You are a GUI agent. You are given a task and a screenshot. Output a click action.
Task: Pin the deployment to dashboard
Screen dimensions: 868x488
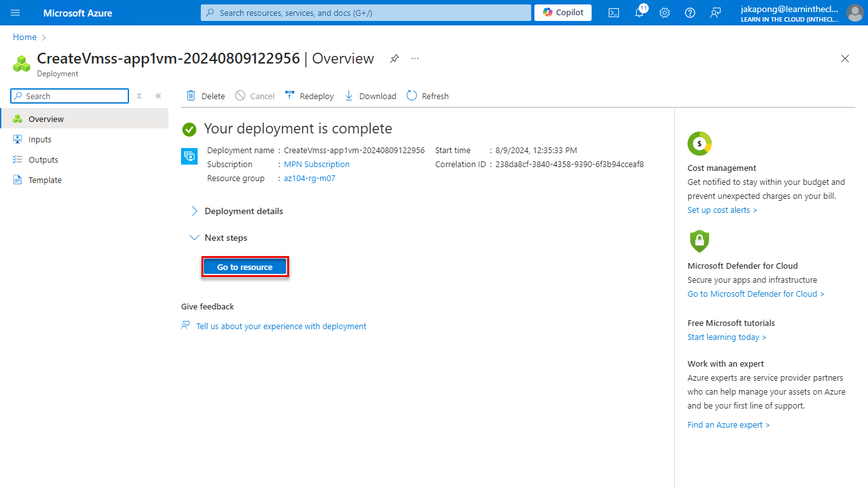[x=395, y=58]
